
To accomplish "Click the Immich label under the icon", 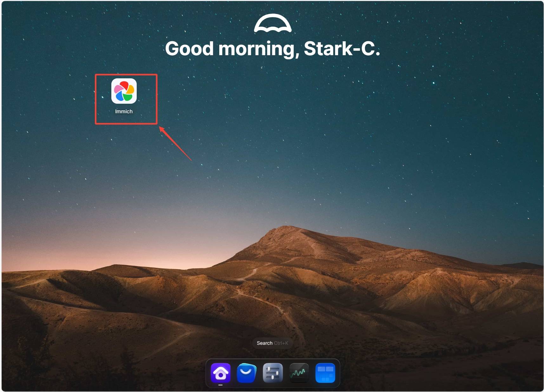I will click(x=124, y=111).
